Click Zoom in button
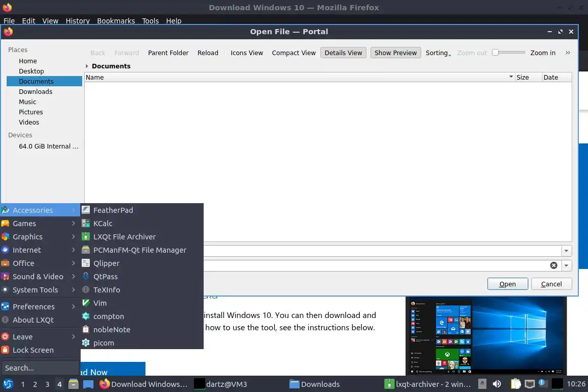Screen dimensions: 588x392 point(543,53)
